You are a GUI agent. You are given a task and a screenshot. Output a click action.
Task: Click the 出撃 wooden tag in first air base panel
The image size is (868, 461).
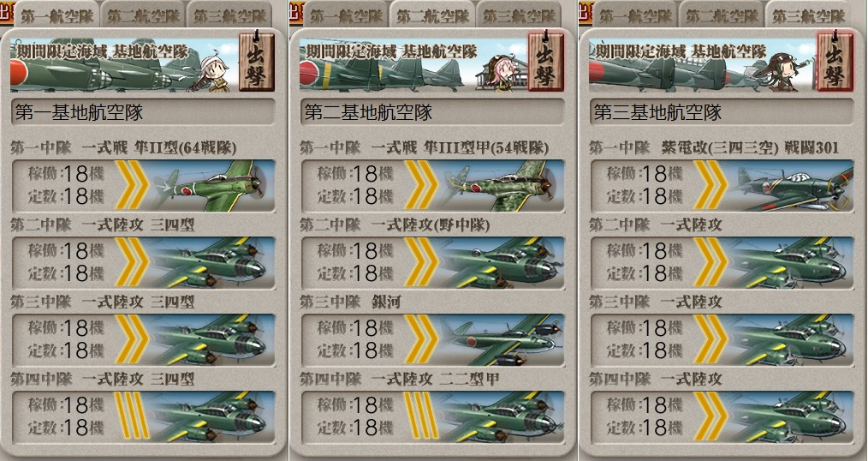point(257,61)
